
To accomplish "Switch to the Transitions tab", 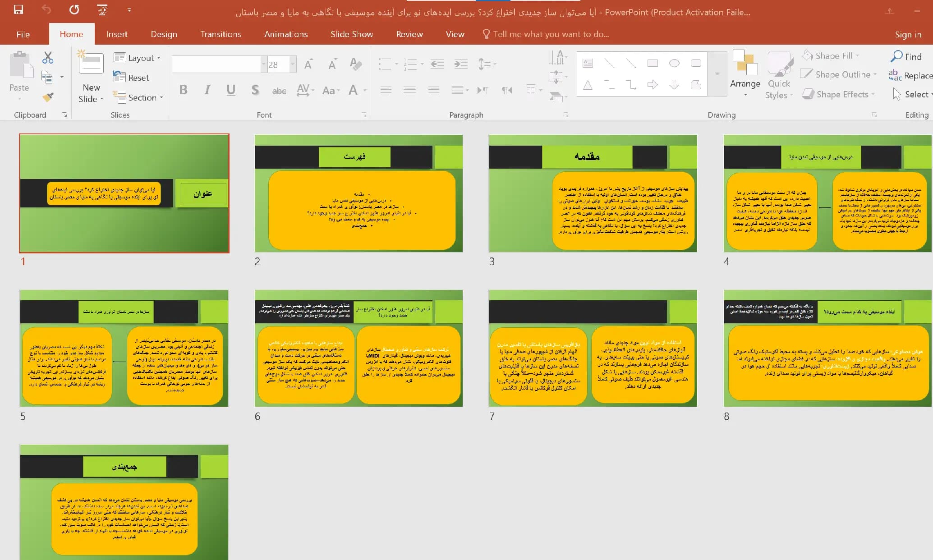I will coord(221,34).
